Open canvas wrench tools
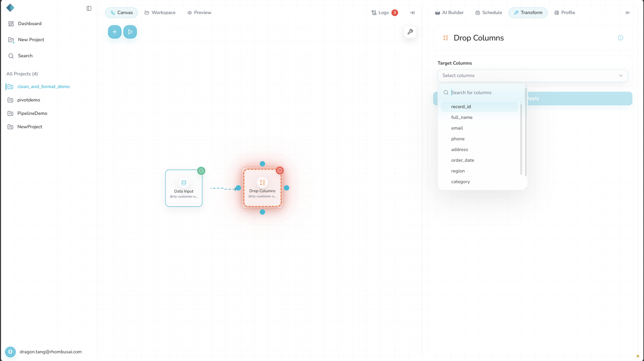 [x=410, y=32]
